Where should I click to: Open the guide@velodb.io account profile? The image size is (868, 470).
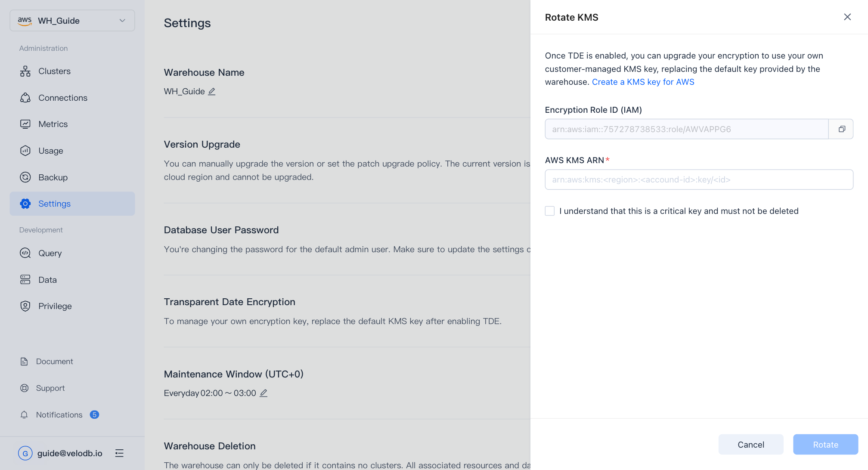pos(69,453)
